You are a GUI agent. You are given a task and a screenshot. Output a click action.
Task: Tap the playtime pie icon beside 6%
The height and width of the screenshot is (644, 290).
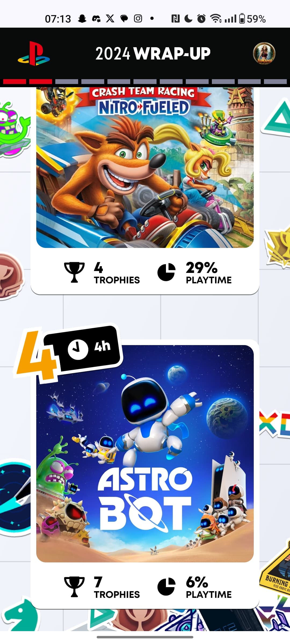[x=166, y=587]
